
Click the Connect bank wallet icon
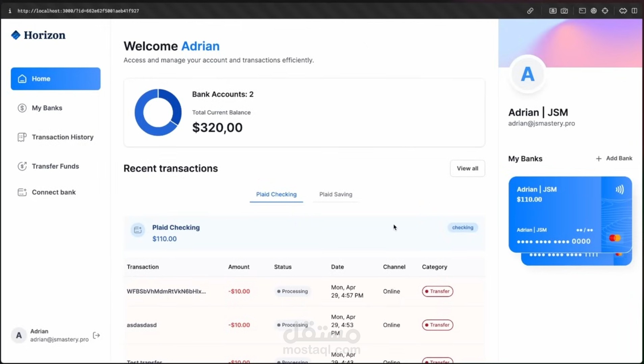[22, 192]
